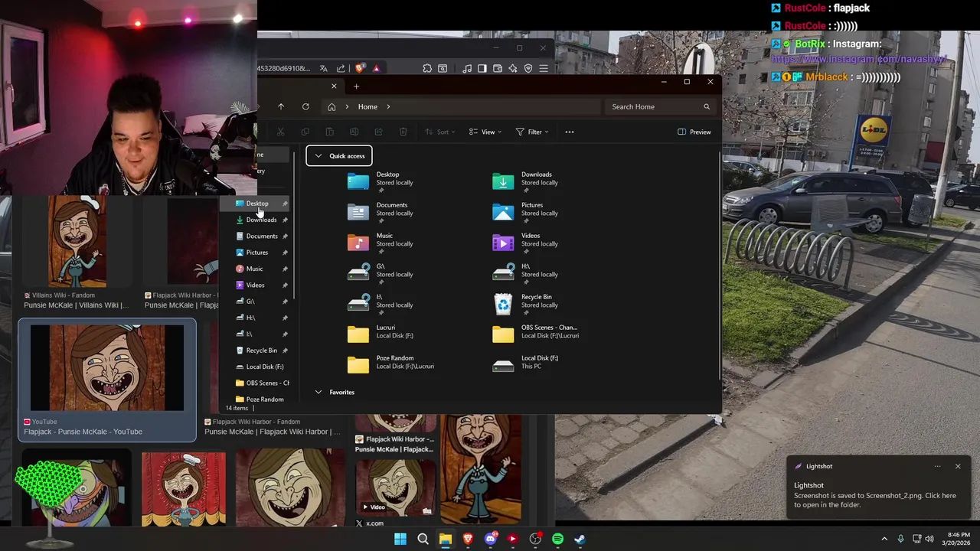Viewport: 980px width, 551px height.
Task: Open Lightshot notification options menu
Action: coord(937,466)
